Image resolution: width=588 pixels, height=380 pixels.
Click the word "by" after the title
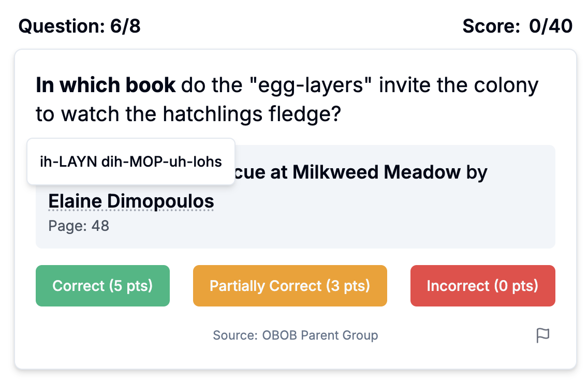pyautogui.click(x=476, y=172)
